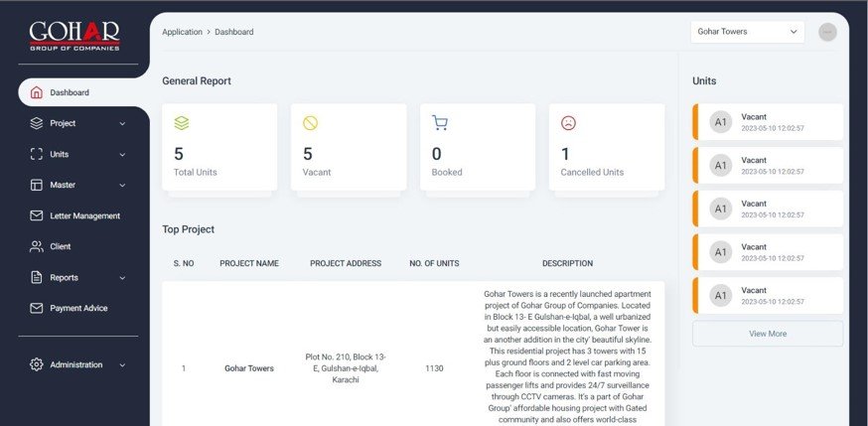Click the Payment Advice envelope icon
Viewport: 868px width, 426px height.
37,308
